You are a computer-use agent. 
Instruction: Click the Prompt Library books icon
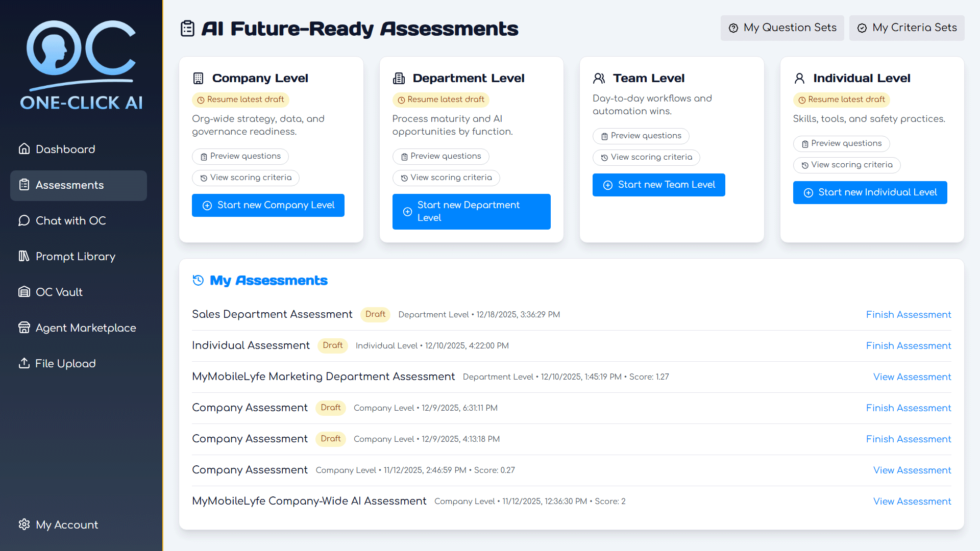pos(24,256)
